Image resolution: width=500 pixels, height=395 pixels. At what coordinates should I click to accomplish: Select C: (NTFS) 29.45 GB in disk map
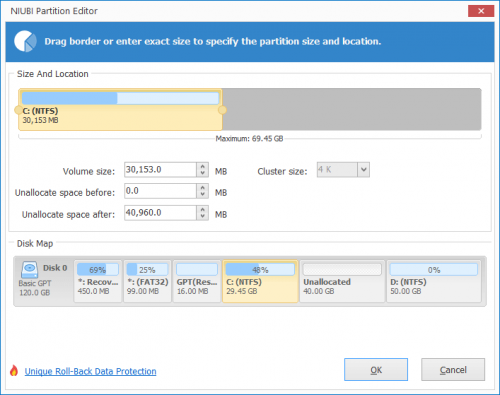pyautogui.click(x=260, y=281)
